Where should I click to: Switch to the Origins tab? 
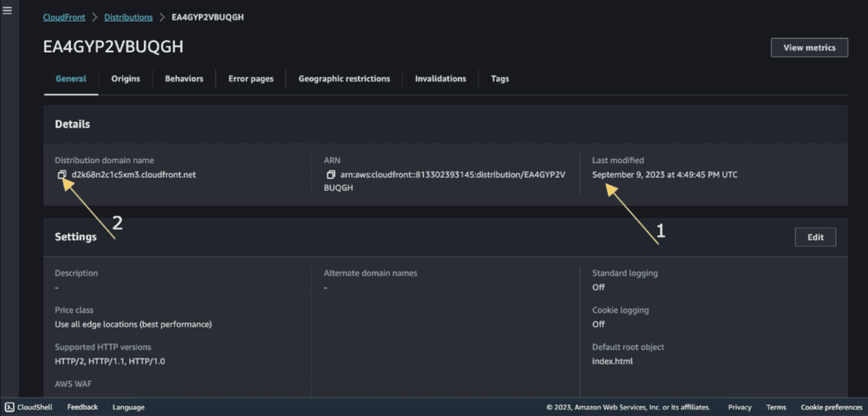(x=125, y=79)
